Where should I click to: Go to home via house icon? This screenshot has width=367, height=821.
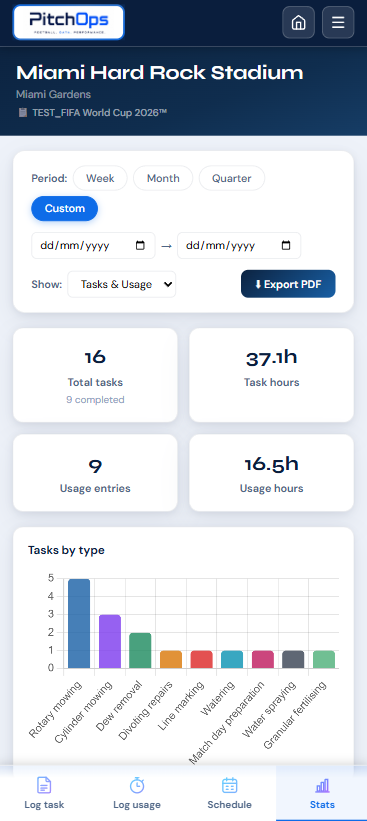298,23
